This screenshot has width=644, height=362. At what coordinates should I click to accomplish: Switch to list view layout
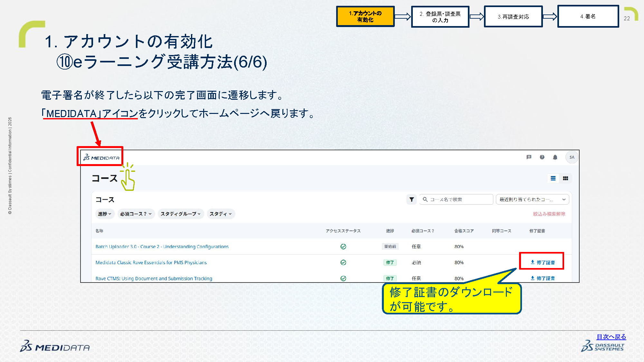coord(553,178)
